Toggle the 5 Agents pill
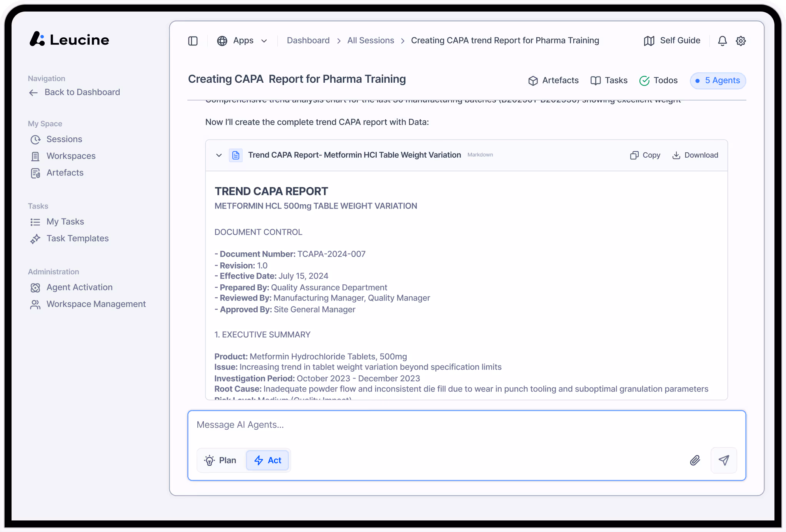Screen dimensions: 786x532 click(x=718, y=80)
